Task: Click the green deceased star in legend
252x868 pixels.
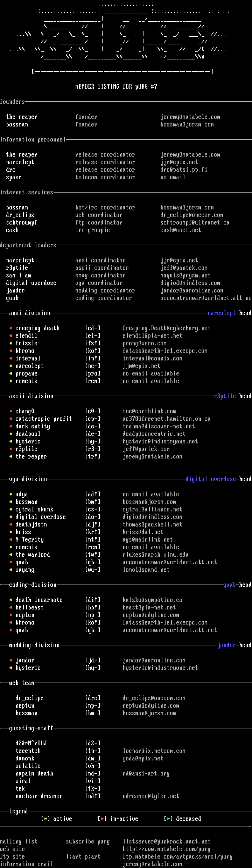Action: [x=168, y=819]
